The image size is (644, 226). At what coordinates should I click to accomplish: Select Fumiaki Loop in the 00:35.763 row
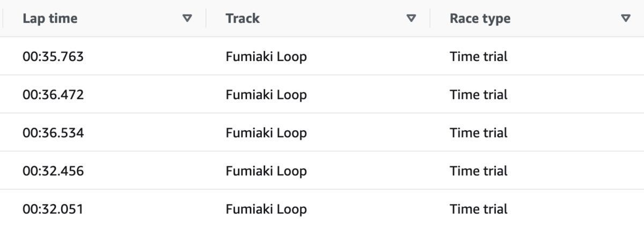click(x=266, y=56)
